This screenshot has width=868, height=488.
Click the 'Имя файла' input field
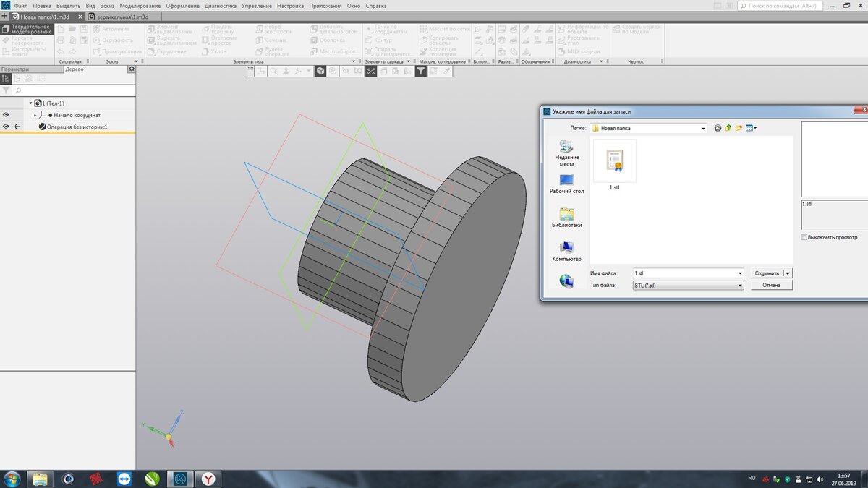(x=684, y=273)
